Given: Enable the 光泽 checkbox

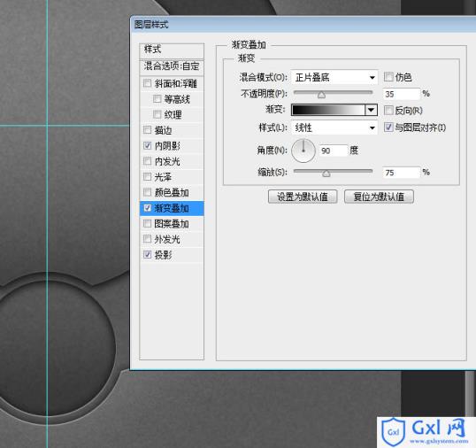Looking at the screenshot, I should coord(147,177).
